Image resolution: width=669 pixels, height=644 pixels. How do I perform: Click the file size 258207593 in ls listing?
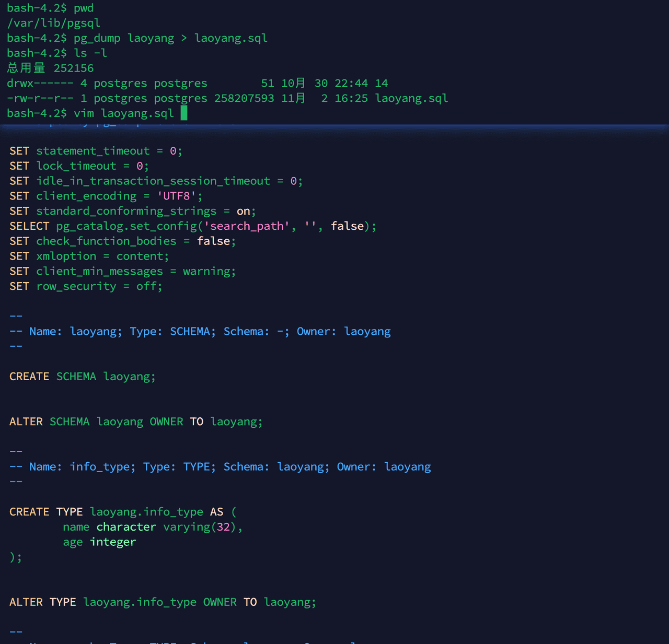[244, 98]
